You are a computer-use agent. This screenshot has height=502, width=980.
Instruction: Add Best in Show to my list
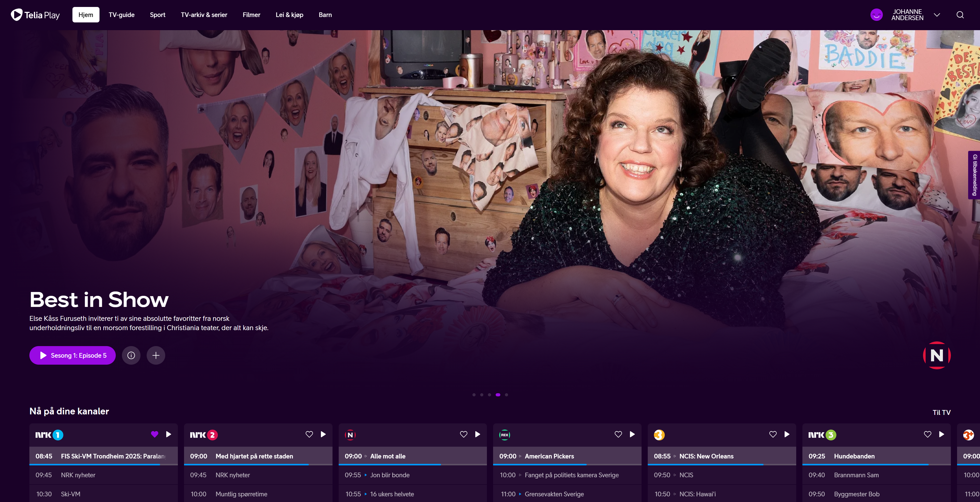156,355
